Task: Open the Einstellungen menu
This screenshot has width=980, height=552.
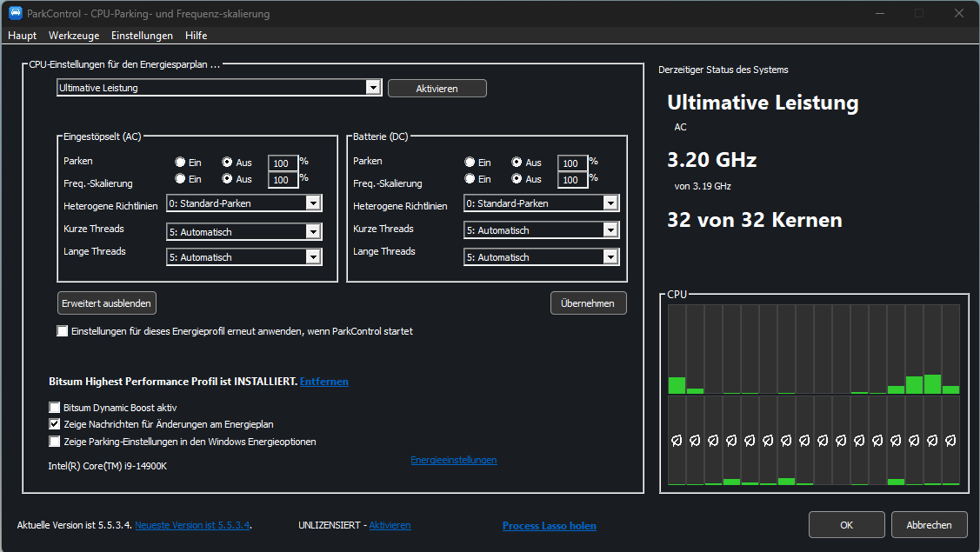Action: pyautogui.click(x=142, y=36)
